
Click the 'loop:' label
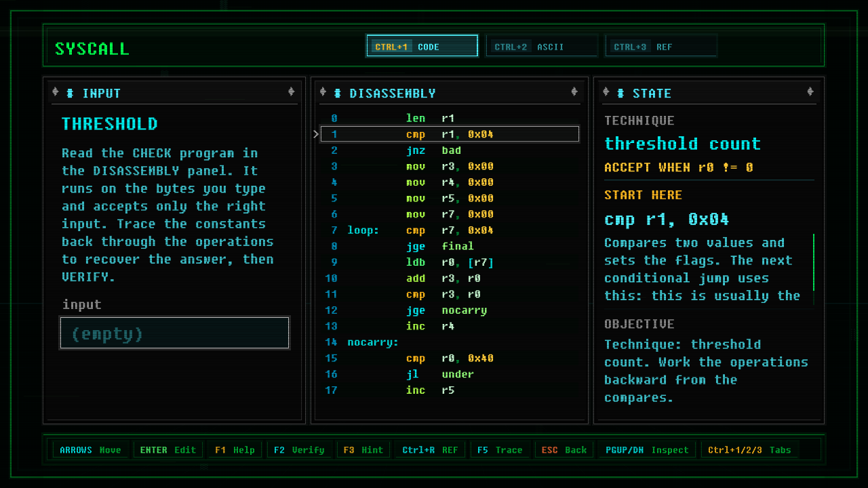pyautogui.click(x=363, y=230)
